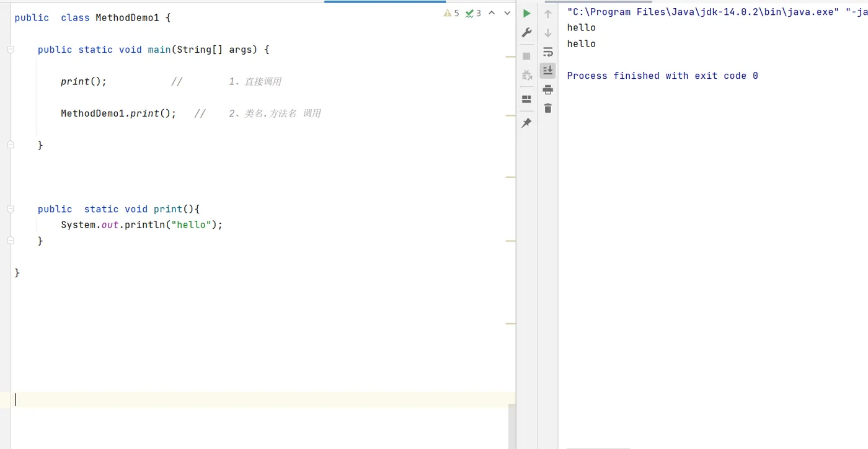
Task: Jump to previous highlighted error arrow
Action: point(492,13)
